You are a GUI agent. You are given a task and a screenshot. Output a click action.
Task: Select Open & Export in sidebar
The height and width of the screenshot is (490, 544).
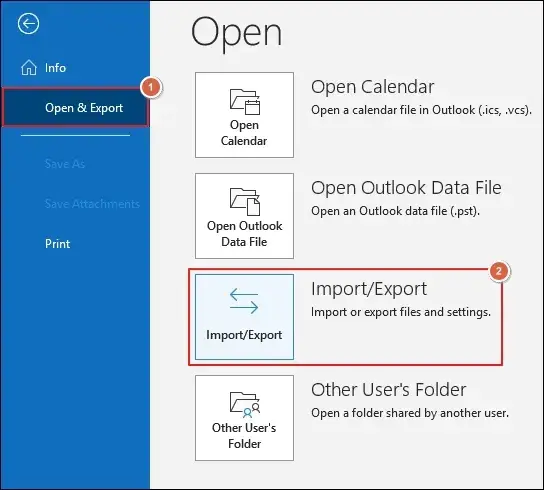pyautogui.click(x=75, y=108)
